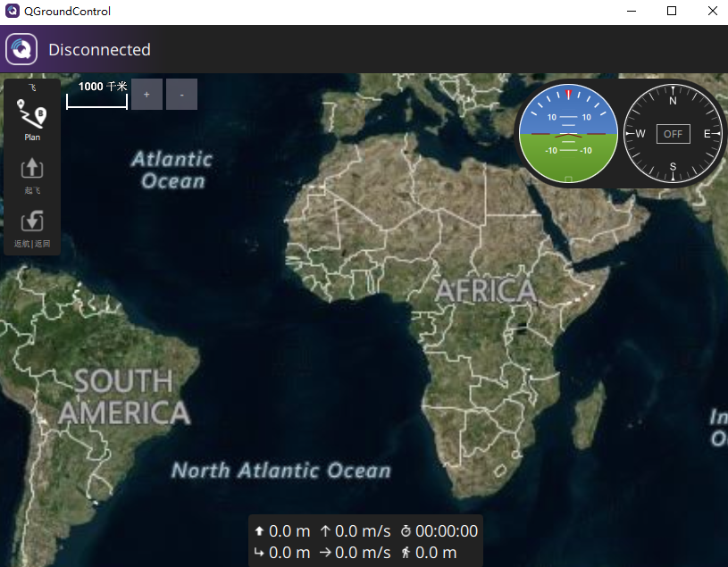Open the Plan view

pyautogui.click(x=32, y=120)
